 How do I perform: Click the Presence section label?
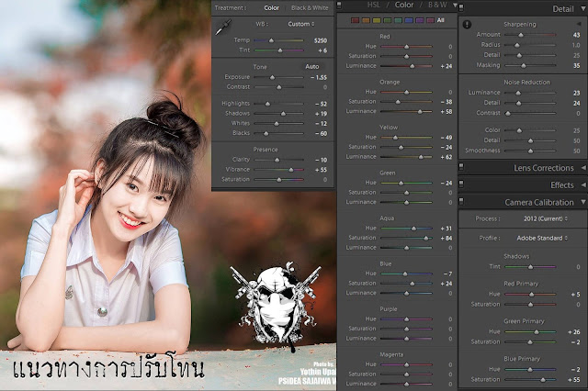[266, 150]
